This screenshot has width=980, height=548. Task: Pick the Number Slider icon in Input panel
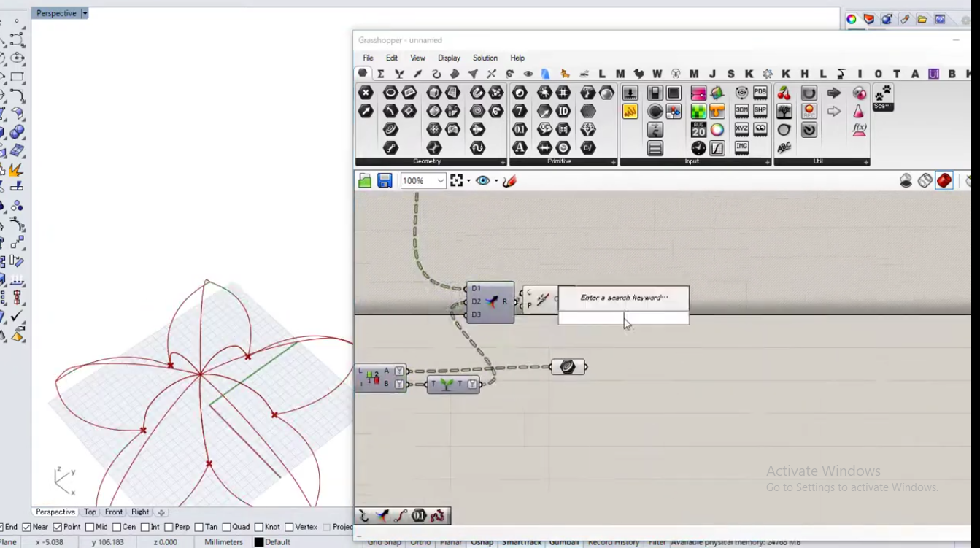[x=630, y=93]
